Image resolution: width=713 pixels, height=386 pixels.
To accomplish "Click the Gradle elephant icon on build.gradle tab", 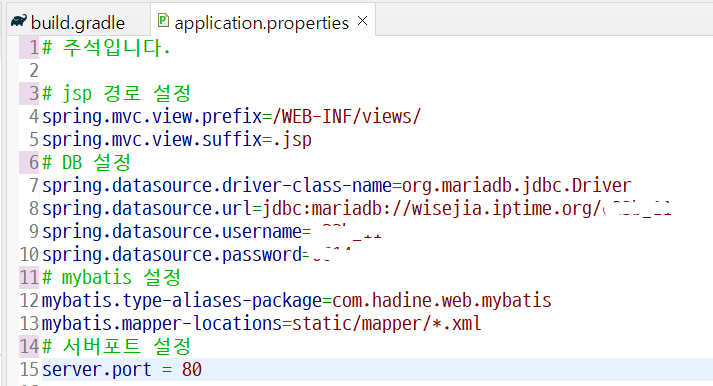I will (x=19, y=21).
